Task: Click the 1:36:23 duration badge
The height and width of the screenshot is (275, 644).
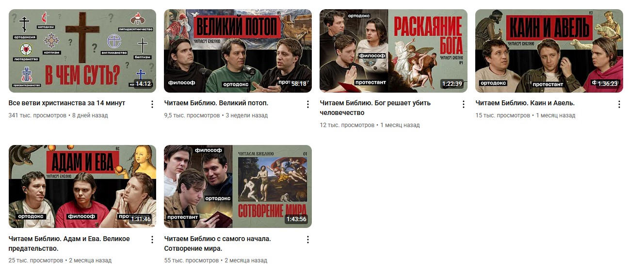Action: click(608, 84)
